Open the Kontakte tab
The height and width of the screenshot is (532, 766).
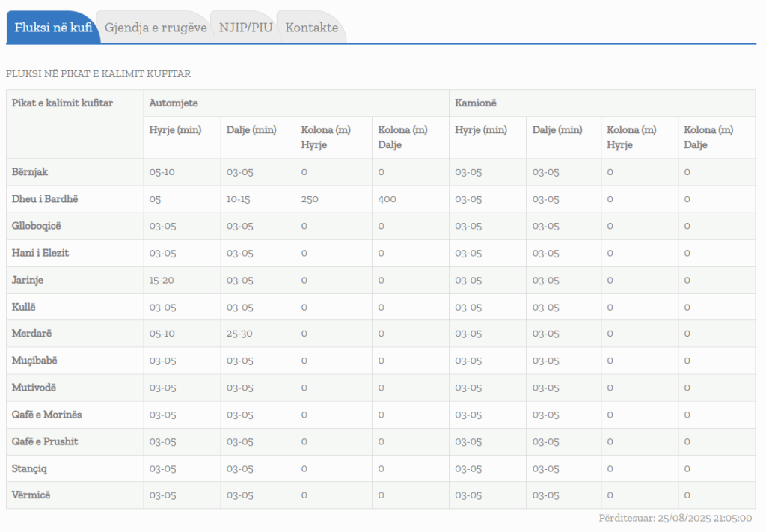tap(312, 28)
